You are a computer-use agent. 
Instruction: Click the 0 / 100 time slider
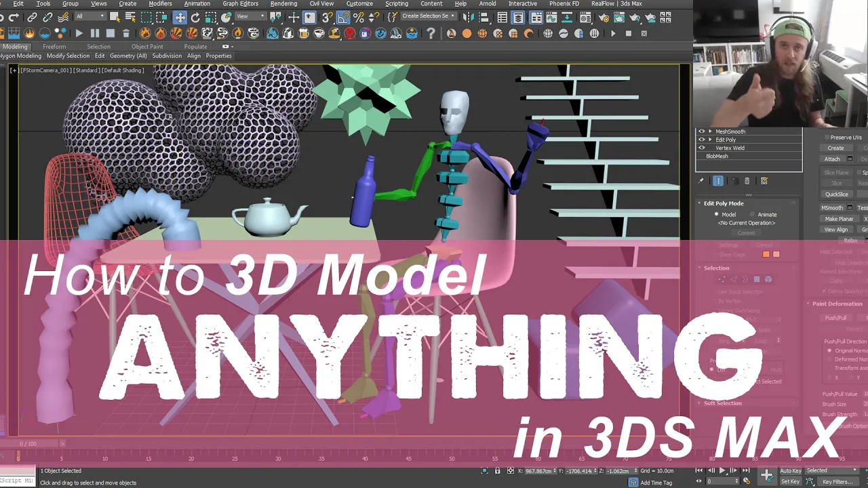[28, 444]
